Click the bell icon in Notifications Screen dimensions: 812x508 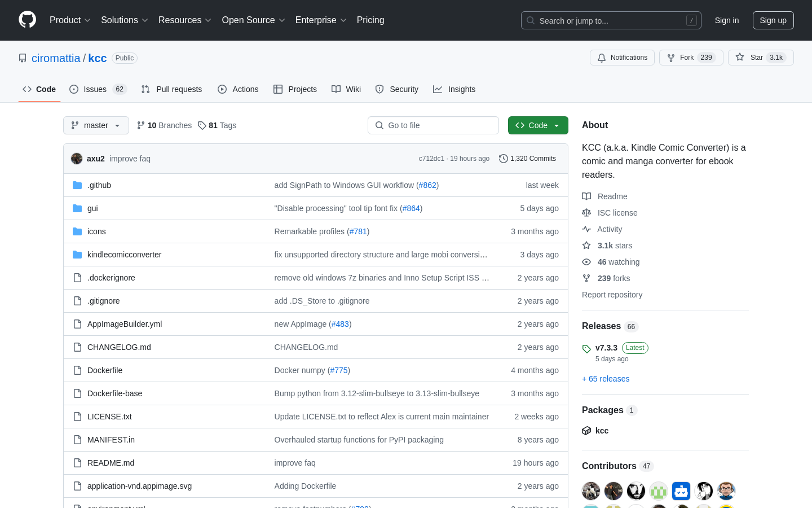(x=602, y=58)
